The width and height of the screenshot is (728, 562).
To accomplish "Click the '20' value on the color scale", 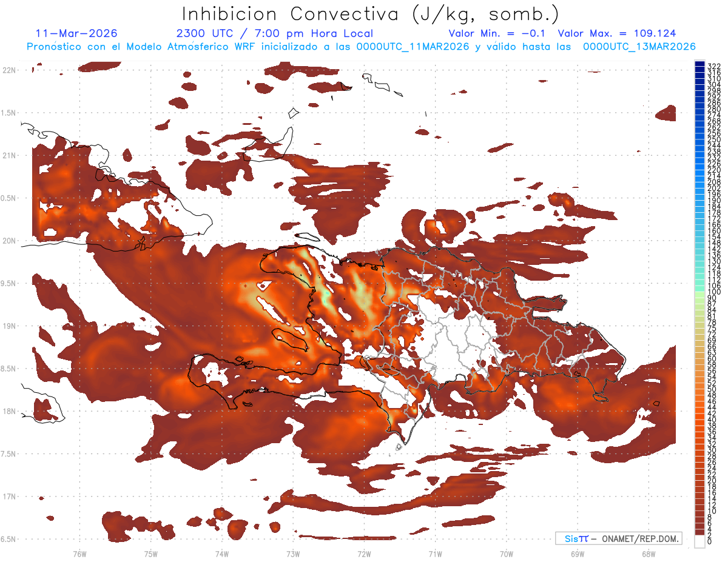I will [x=712, y=481].
